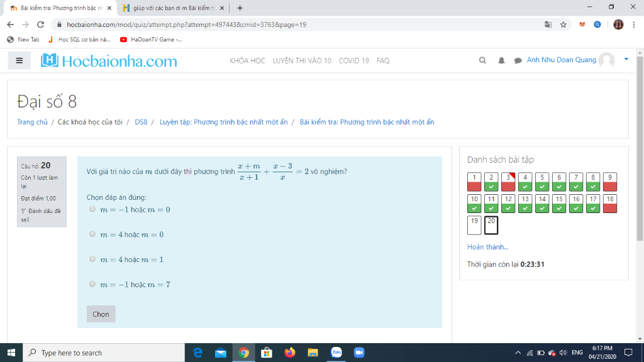The width and height of the screenshot is (644, 362).
Task: Open Zoom from the taskbar
Action: pyautogui.click(x=359, y=353)
